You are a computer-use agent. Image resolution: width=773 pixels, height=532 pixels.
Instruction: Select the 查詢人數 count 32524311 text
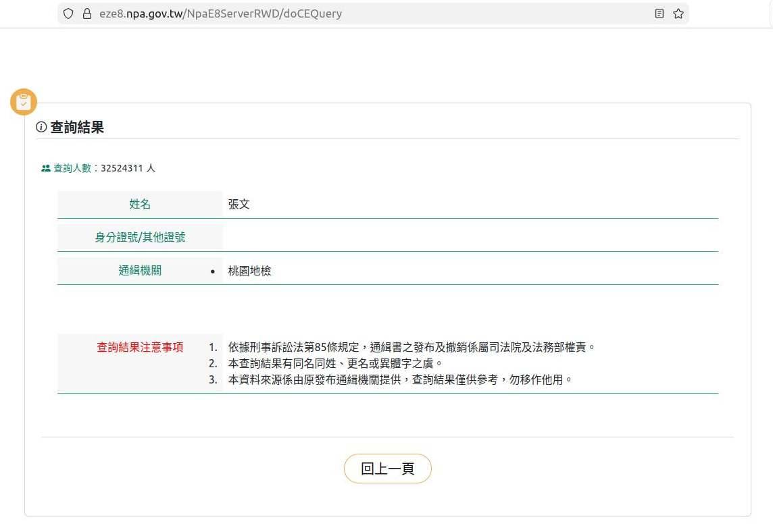pos(122,168)
